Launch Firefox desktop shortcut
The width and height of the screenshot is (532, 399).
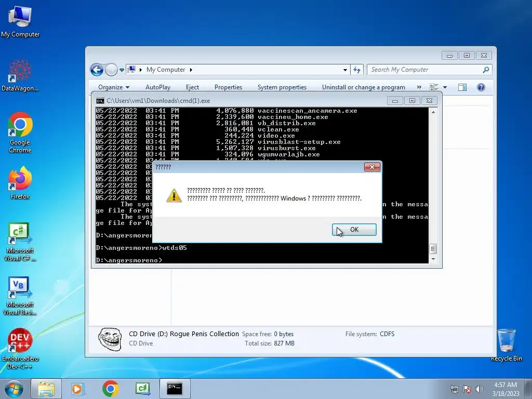coord(20,182)
